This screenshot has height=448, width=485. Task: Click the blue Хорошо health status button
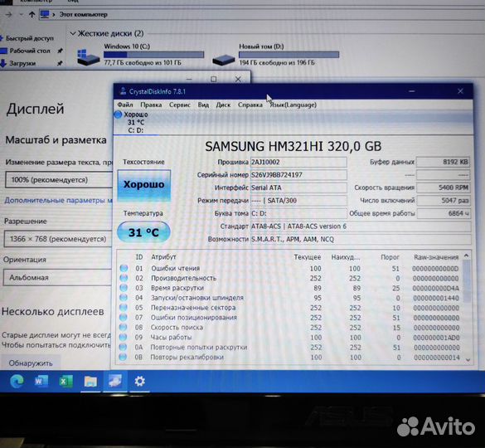click(143, 185)
